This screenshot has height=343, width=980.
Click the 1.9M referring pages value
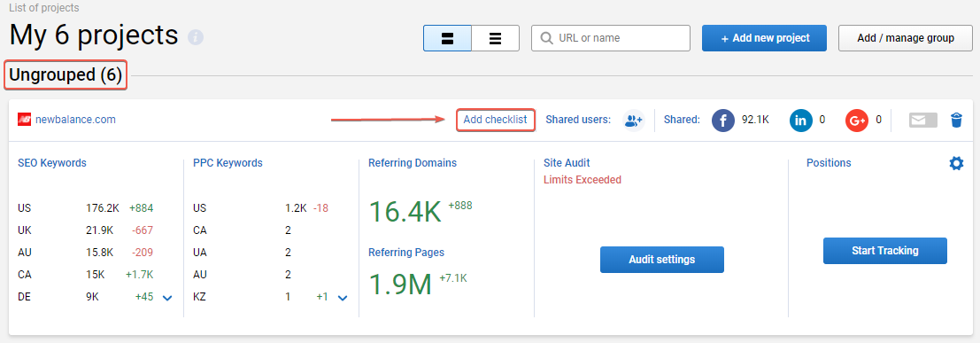coord(400,284)
